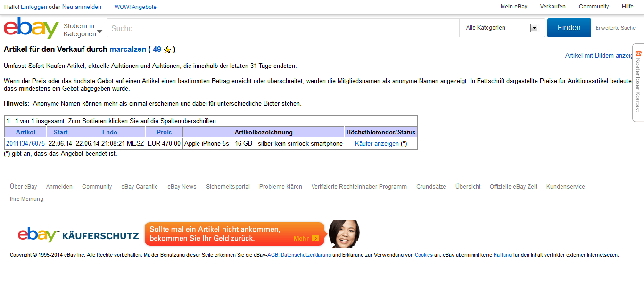The image size is (644, 299).
Task: Open Mein eBay menu
Action: pyautogui.click(x=514, y=7)
